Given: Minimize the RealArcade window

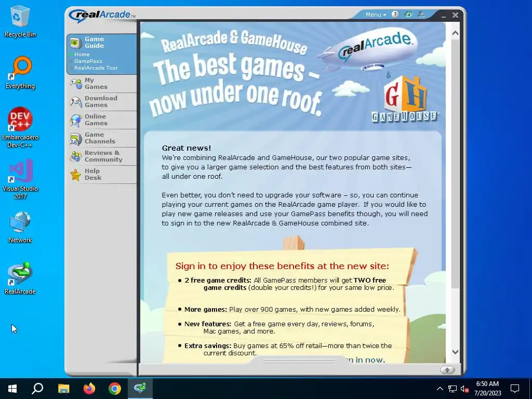Looking at the screenshot, I should pyautogui.click(x=443, y=16).
